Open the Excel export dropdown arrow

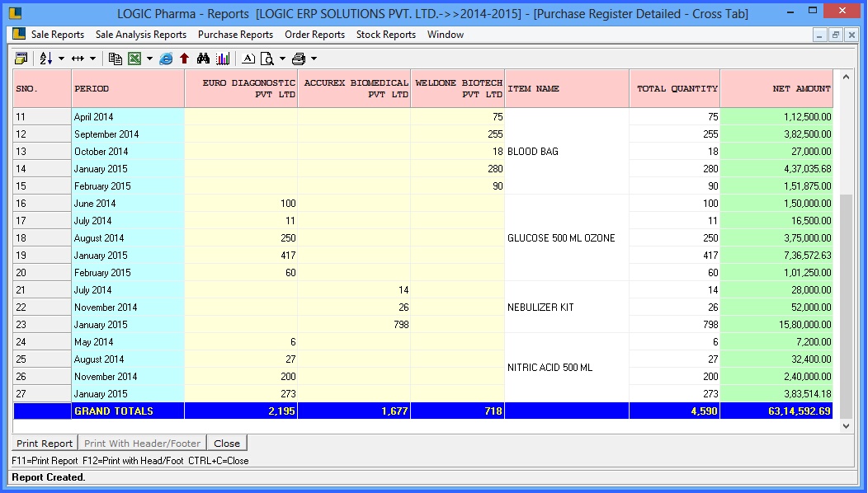point(149,59)
